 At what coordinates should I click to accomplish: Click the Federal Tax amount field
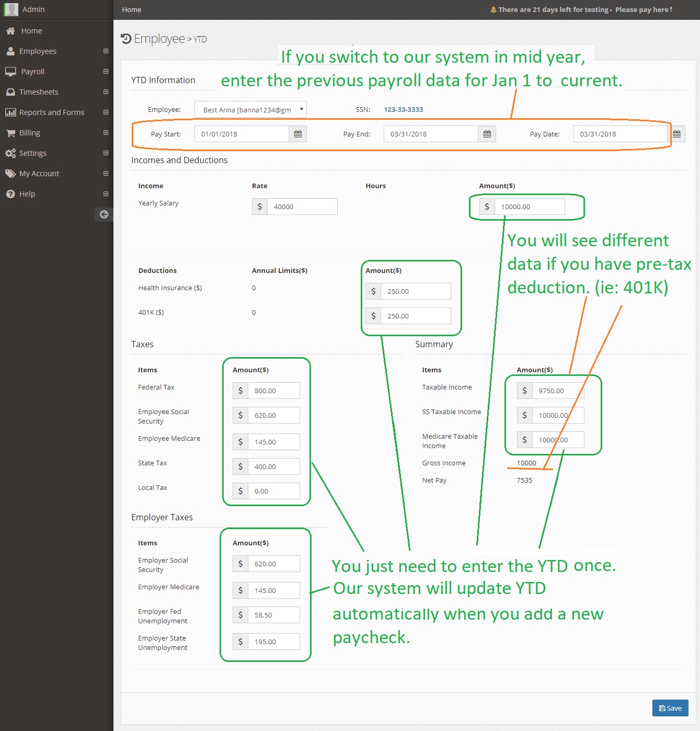(274, 391)
